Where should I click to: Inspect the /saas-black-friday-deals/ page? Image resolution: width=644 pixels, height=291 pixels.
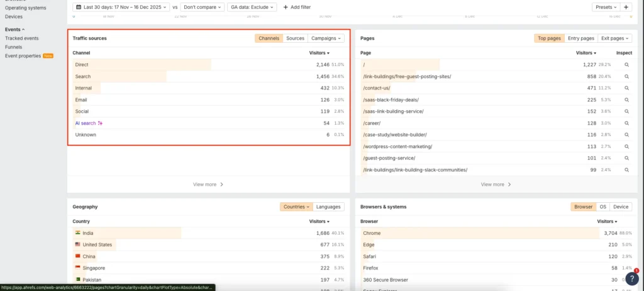click(627, 100)
